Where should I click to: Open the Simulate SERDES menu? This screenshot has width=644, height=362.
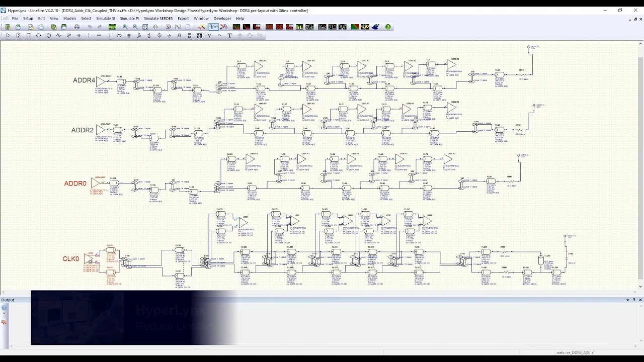click(x=158, y=19)
